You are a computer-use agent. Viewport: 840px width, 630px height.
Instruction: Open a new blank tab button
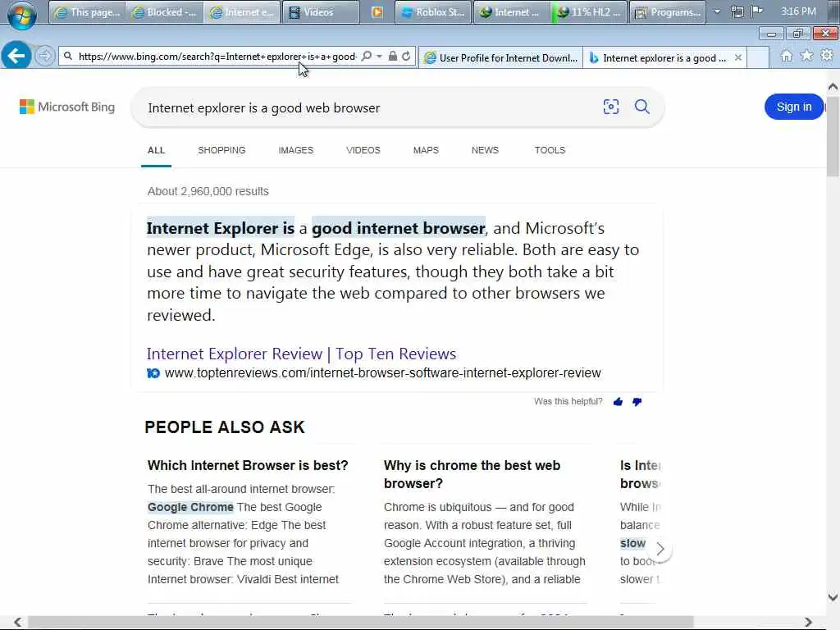coord(757,58)
